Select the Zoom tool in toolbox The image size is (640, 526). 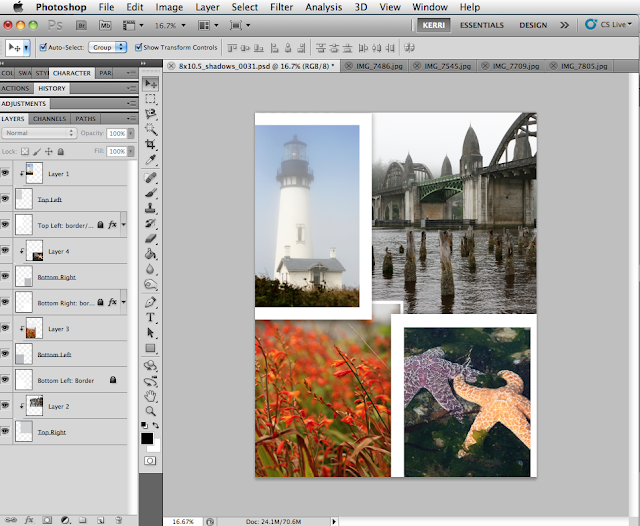pos(150,411)
